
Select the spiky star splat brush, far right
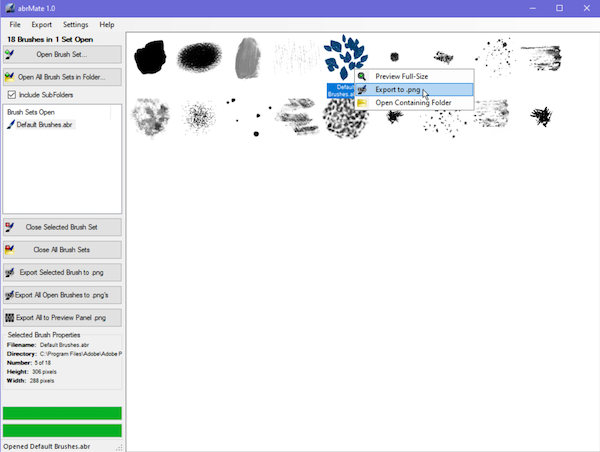(x=541, y=116)
